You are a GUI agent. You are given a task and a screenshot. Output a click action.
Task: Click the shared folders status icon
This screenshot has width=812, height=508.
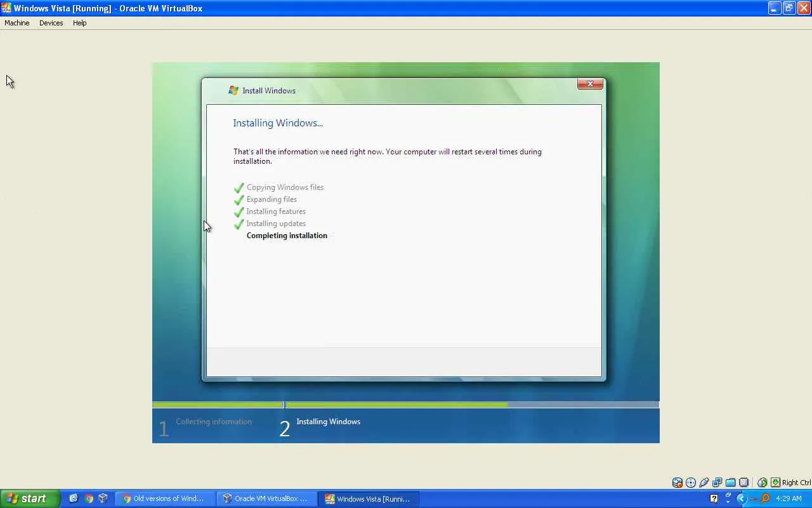[x=731, y=483]
